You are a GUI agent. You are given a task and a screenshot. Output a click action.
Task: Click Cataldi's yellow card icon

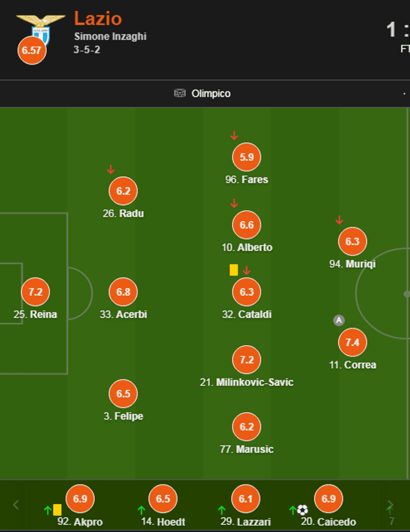click(x=234, y=270)
